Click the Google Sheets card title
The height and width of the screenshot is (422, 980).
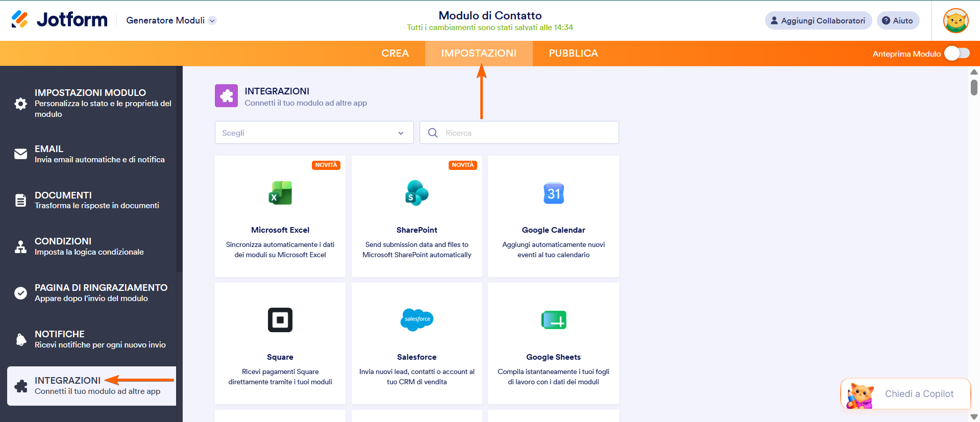point(553,357)
